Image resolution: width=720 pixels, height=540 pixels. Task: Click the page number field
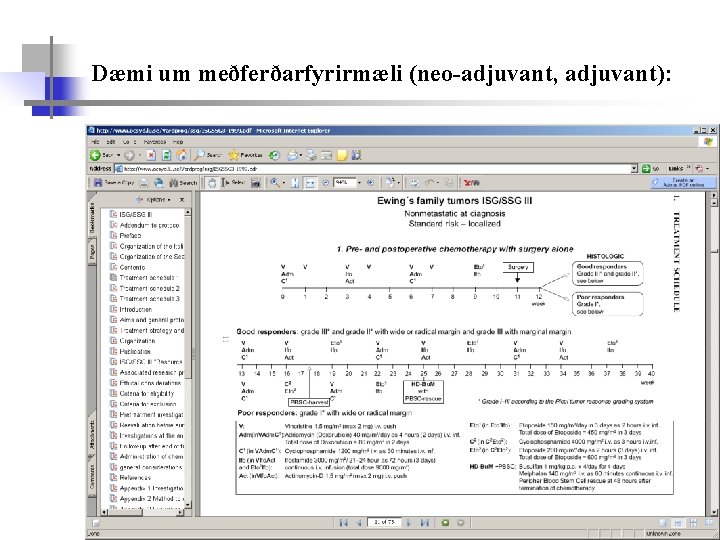coord(384,523)
